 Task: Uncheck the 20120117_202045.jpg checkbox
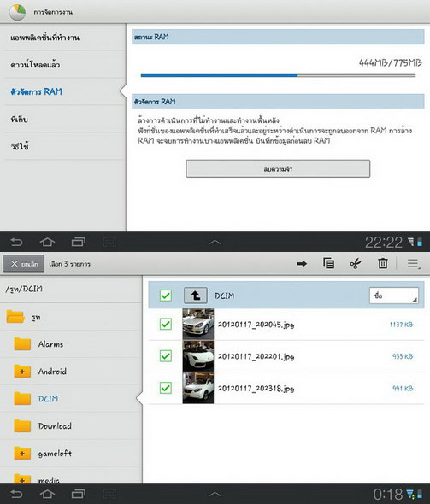point(166,324)
